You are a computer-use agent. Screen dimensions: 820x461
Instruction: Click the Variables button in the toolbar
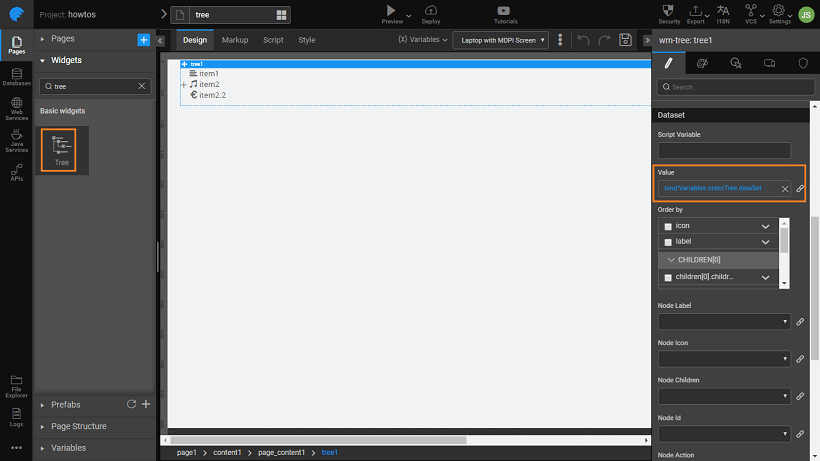coord(422,40)
